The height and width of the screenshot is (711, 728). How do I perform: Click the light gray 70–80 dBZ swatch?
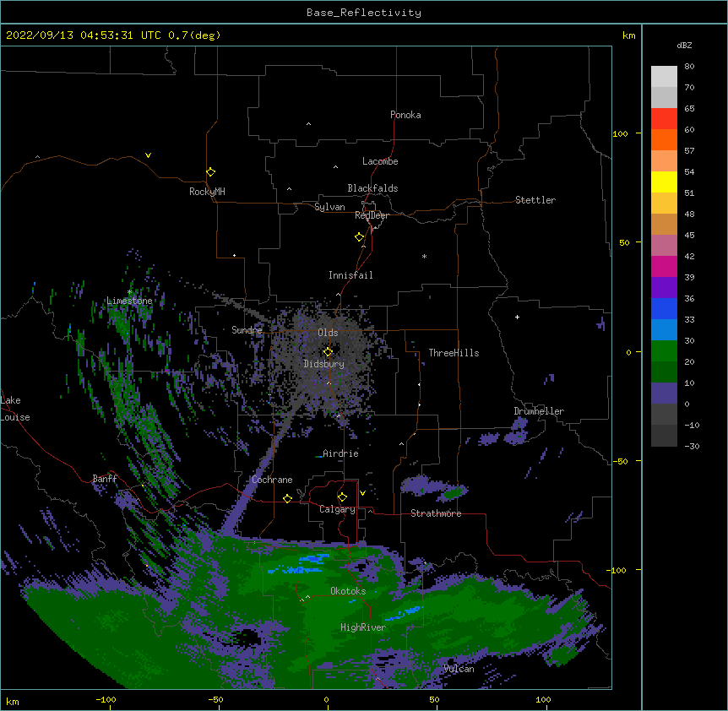click(x=664, y=77)
